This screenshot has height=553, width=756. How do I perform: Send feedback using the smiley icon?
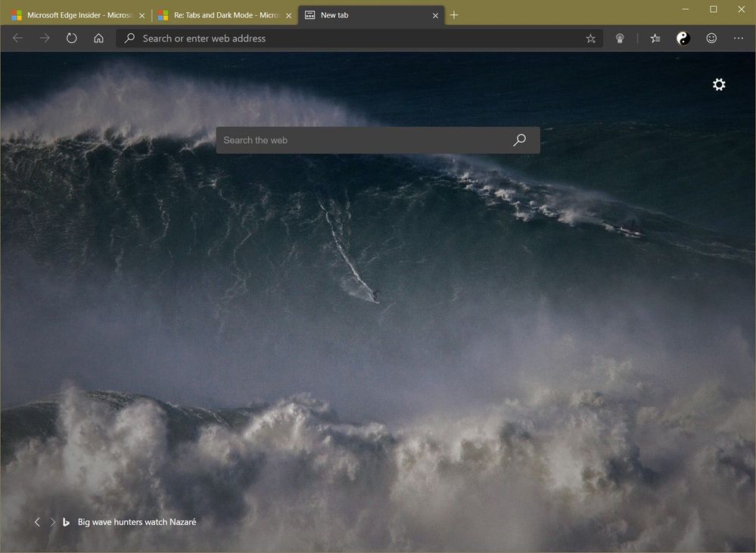click(x=711, y=38)
